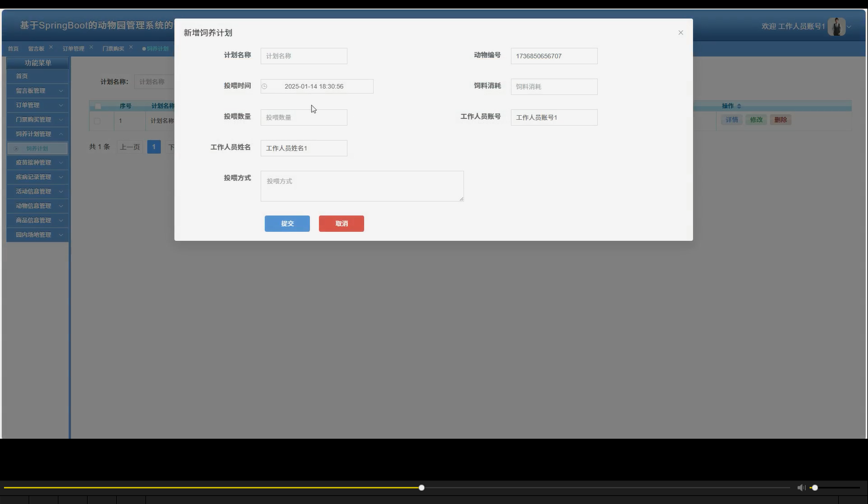Screen dimensions: 868x504
Task: Close the 新增饲养计划 dialog with the X icon
Action: [x=681, y=33]
